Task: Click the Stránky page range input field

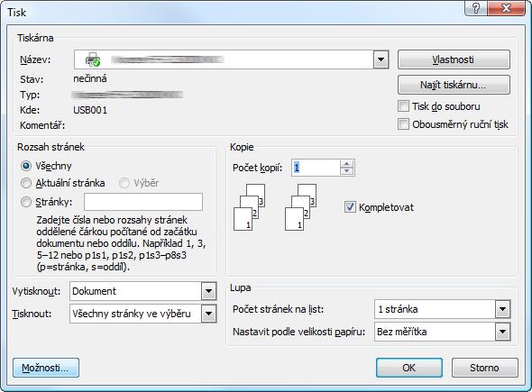Action: (x=143, y=202)
